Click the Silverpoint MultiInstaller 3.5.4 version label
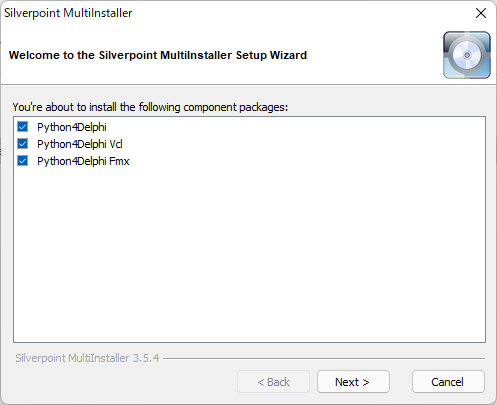This screenshot has width=497, height=405. (x=87, y=358)
